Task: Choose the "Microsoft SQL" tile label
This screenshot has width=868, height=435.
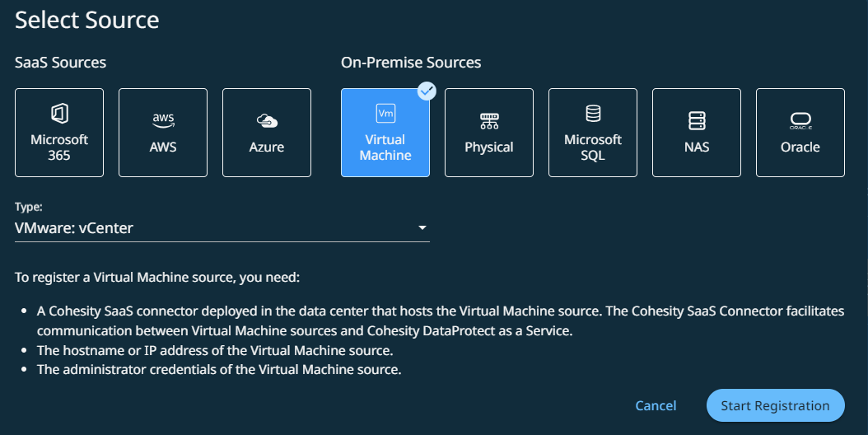Action: click(x=593, y=147)
